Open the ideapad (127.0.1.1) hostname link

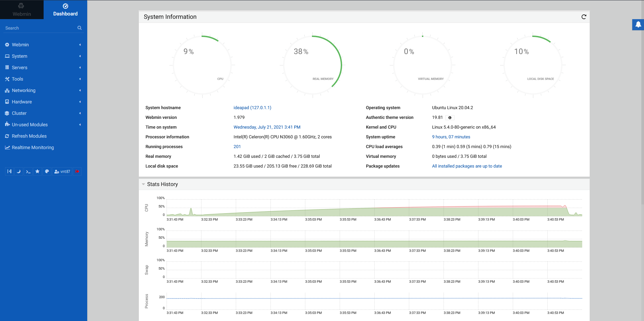click(x=252, y=108)
